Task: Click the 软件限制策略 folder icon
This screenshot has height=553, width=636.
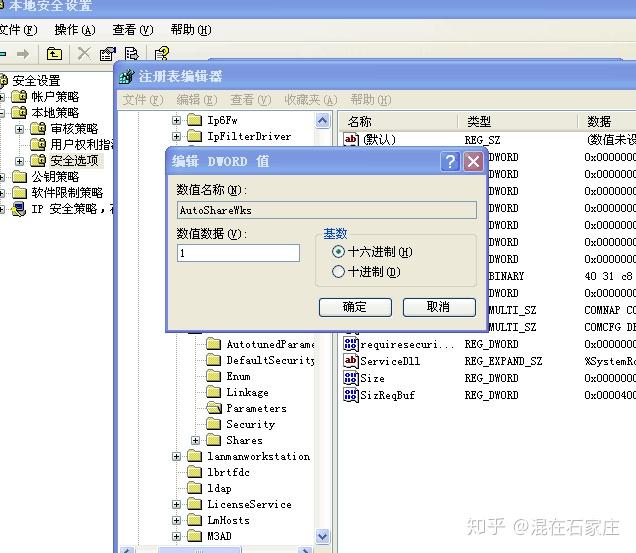Action: [19, 193]
